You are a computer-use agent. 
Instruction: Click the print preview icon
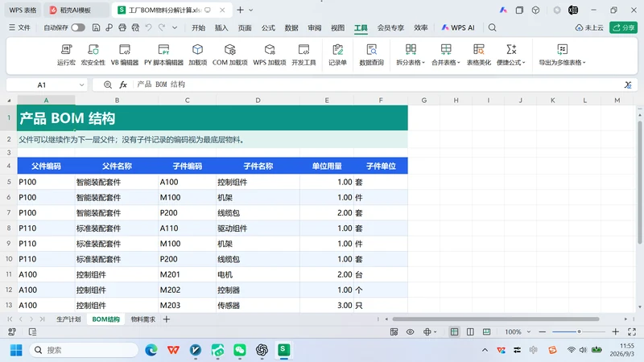click(135, 27)
